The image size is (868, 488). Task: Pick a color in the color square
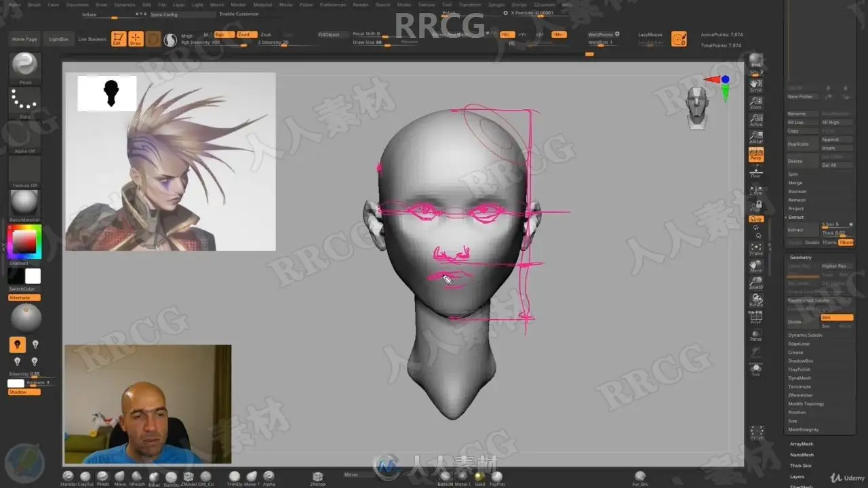tap(25, 242)
